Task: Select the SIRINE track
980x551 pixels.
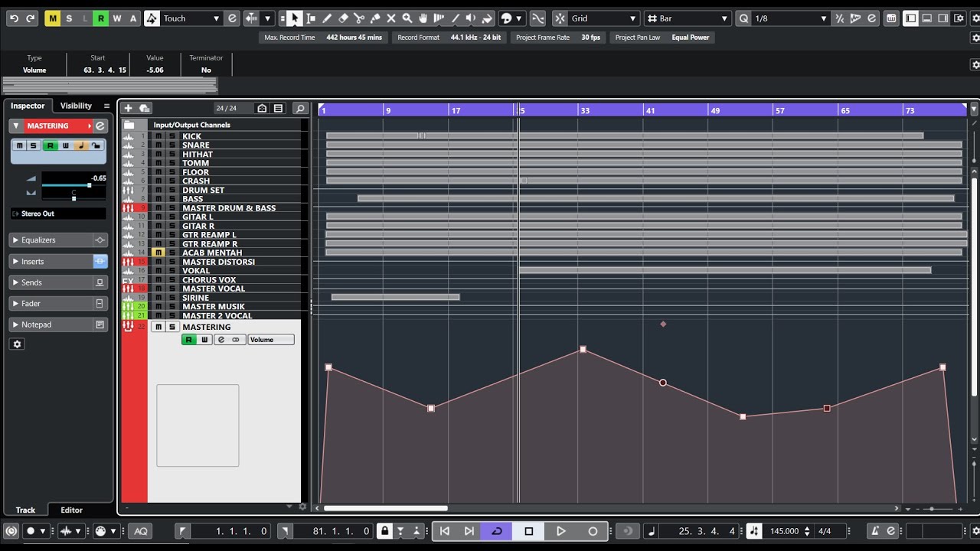Action: click(x=195, y=298)
